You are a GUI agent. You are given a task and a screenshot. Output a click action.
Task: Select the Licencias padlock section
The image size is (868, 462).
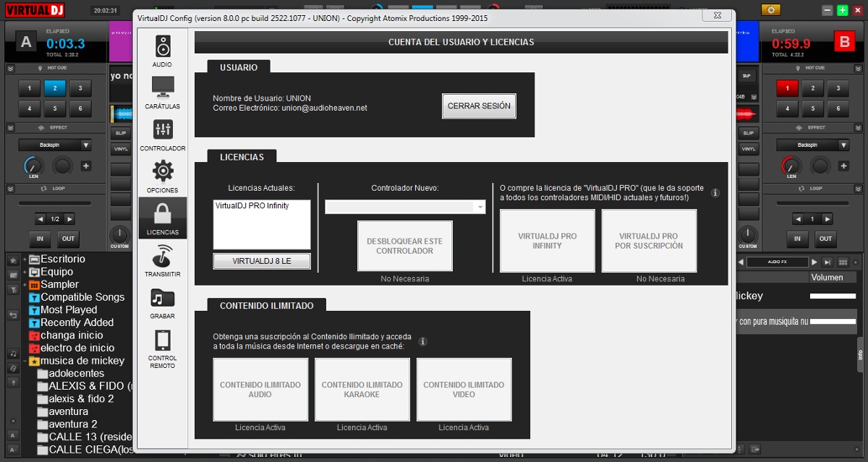point(163,218)
